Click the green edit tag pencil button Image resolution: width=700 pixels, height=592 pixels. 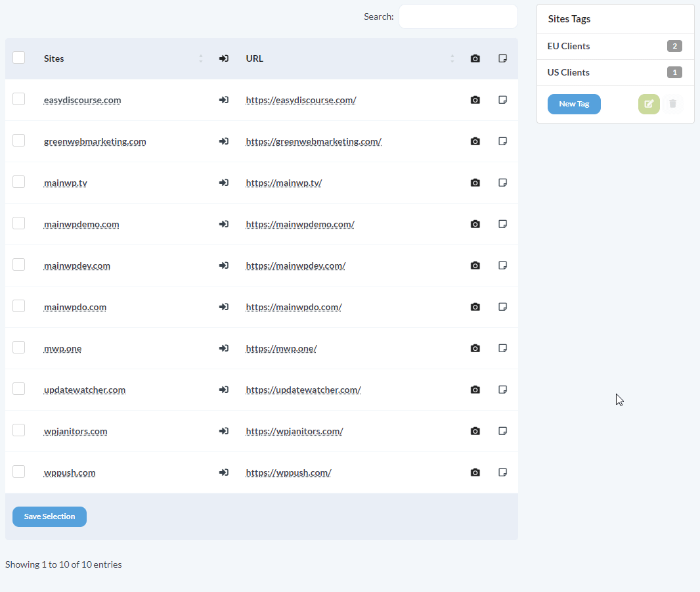pyautogui.click(x=649, y=104)
